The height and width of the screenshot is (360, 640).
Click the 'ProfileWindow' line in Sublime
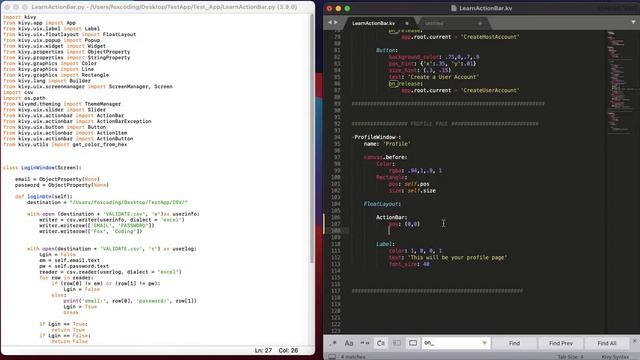pyautogui.click(x=376, y=137)
